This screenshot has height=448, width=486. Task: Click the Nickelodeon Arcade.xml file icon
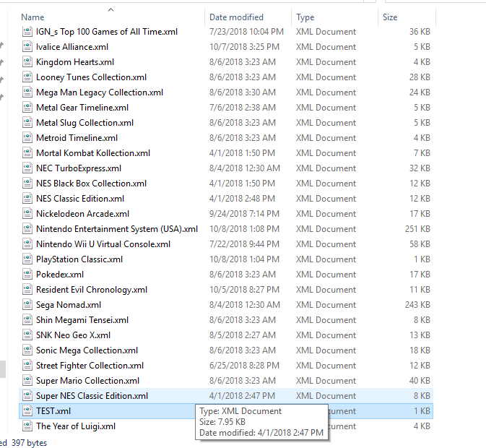pos(27,214)
